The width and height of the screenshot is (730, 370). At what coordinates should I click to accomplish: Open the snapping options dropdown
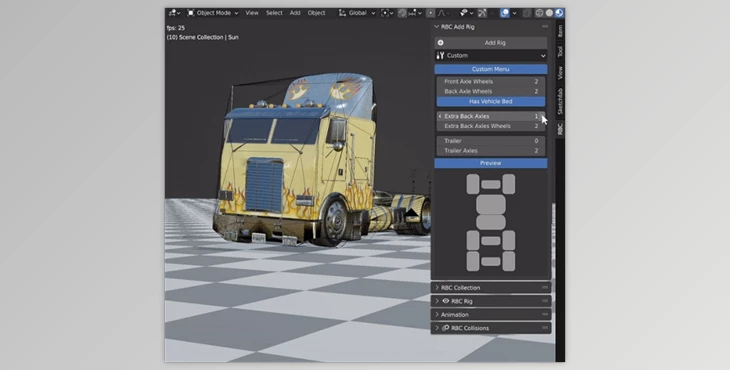click(x=415, y=13)
